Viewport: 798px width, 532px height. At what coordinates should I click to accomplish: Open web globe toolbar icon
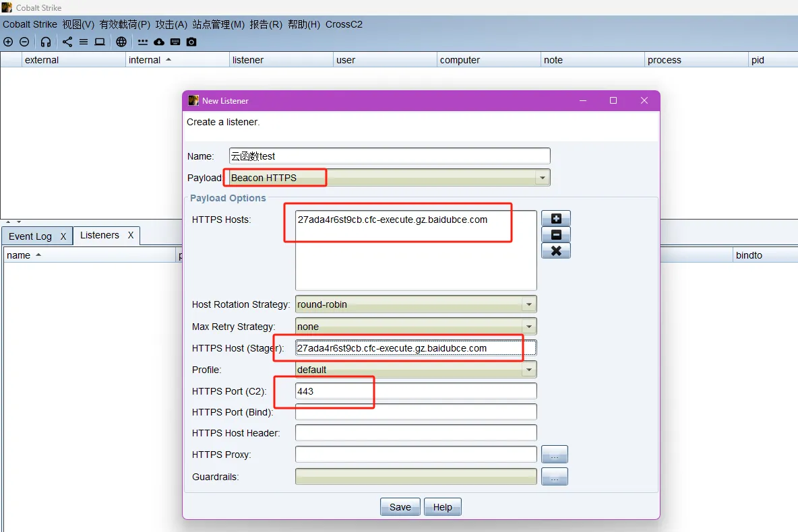121,42
